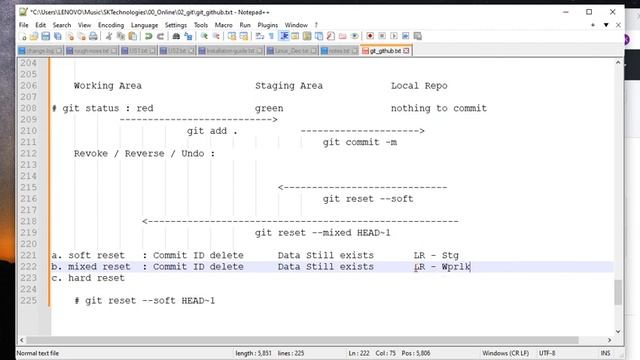Zoom in using the toolbar icon
Screen dimensions: 640x360
204,36
